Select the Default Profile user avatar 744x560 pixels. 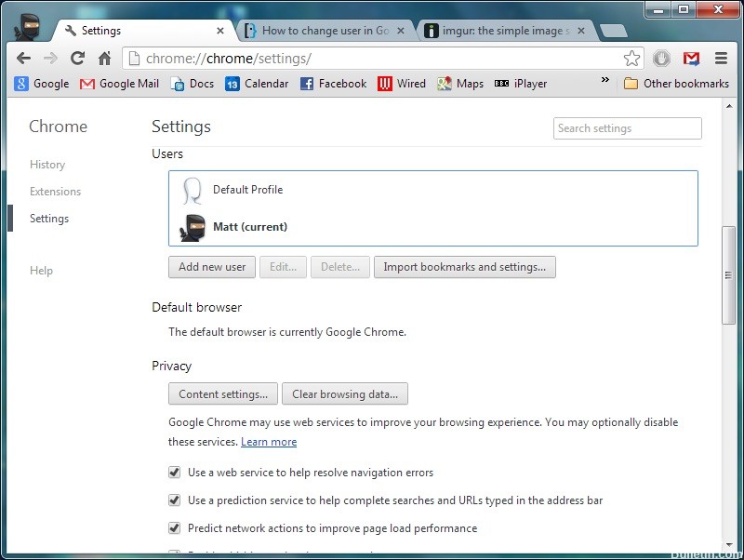click(193, 191)
